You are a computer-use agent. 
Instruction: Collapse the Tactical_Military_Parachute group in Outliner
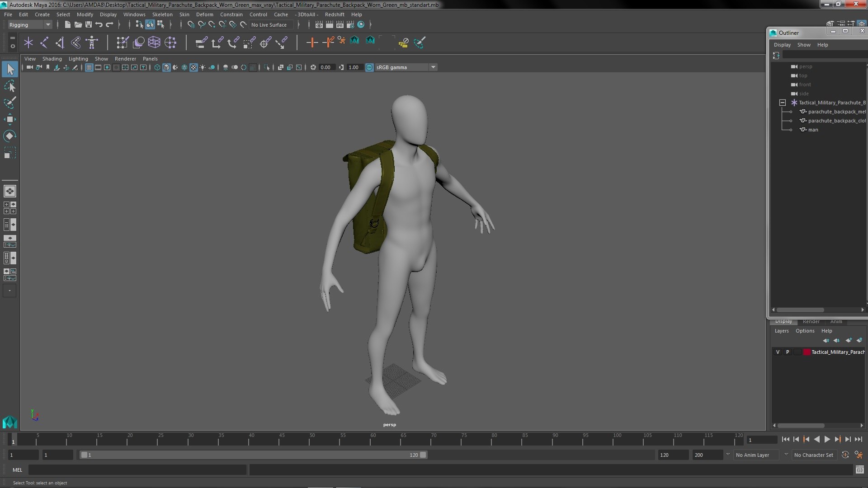click(782, 103)
